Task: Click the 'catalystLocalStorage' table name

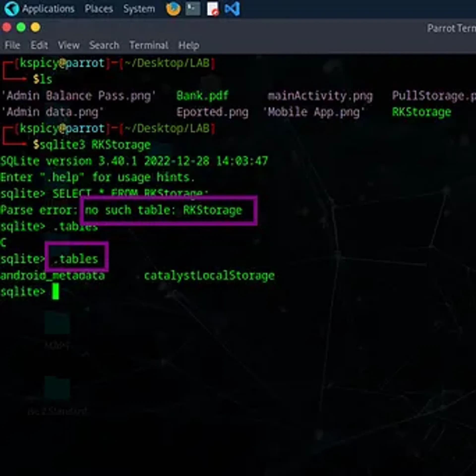Action: (x=209, y=276)
